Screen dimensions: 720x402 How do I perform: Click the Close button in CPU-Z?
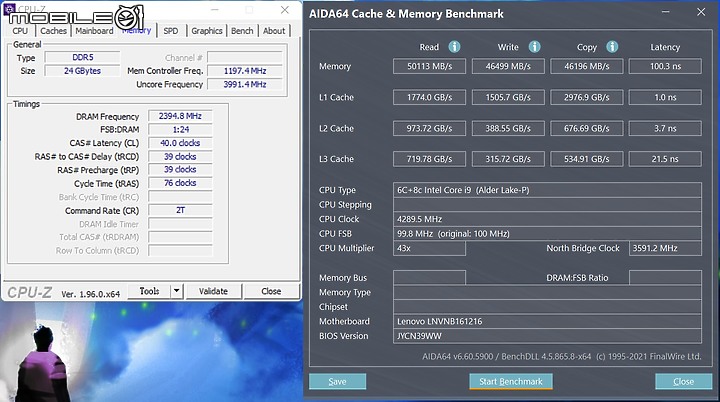pyautogui.click(x=271, y=291)
